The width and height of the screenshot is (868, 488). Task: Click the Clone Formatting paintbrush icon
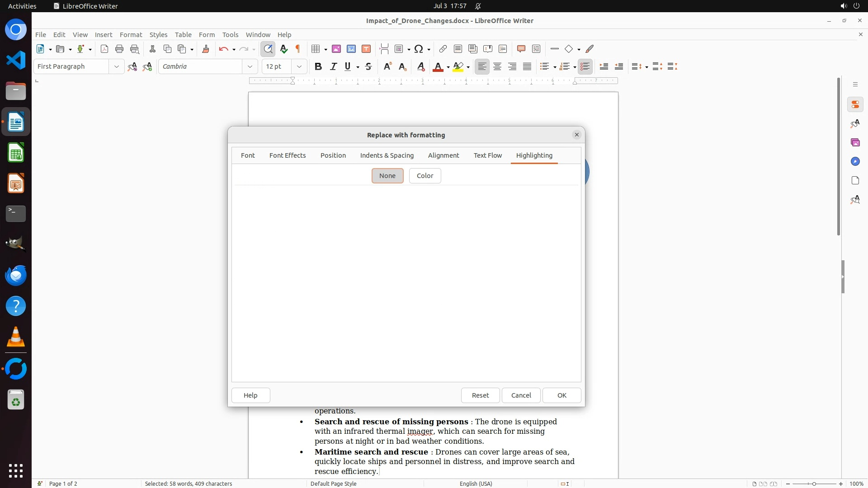tap(206, 49)
